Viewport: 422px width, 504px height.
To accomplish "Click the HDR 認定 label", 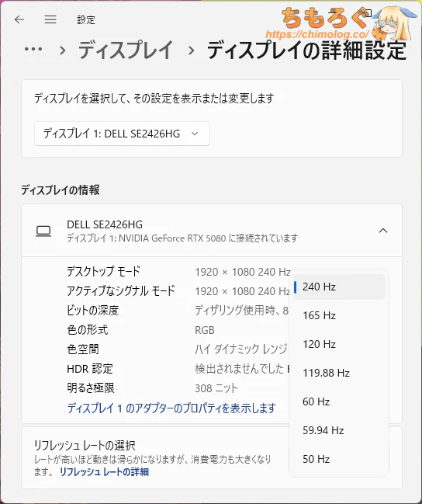I will [90, 369].
